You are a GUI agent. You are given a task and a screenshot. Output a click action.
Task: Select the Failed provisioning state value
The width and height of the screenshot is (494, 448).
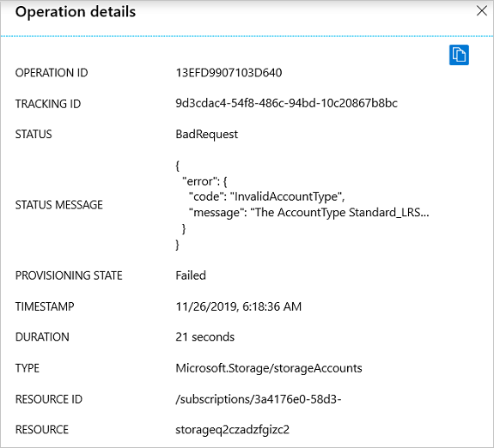click(x=191, y=275)
